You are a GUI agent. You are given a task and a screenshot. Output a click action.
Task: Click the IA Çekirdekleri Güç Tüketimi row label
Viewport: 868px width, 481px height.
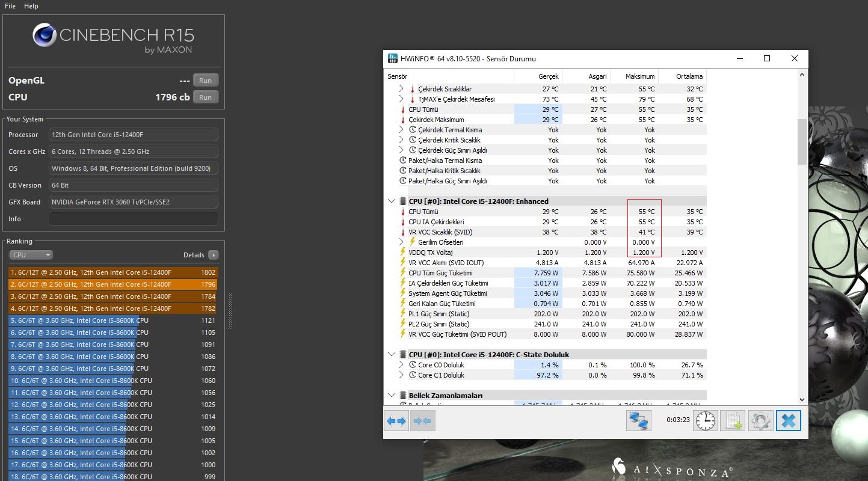pyautogui.click(x=448, y=283)
